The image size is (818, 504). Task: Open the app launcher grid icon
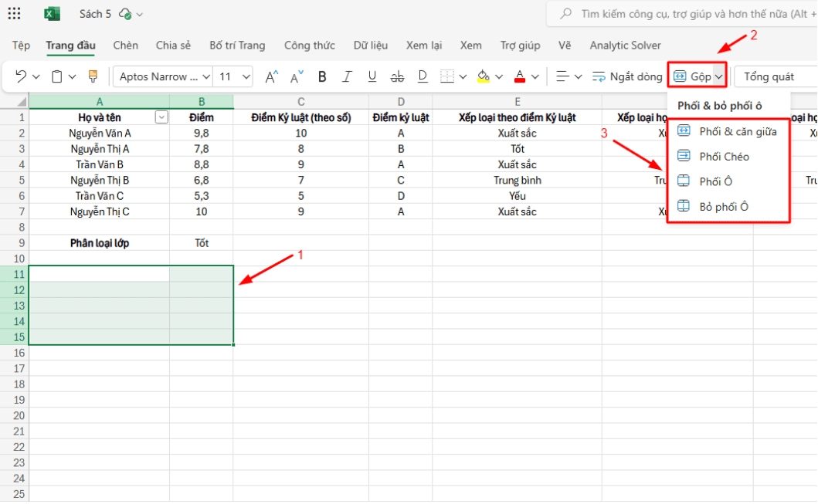[x=14, y=14]
